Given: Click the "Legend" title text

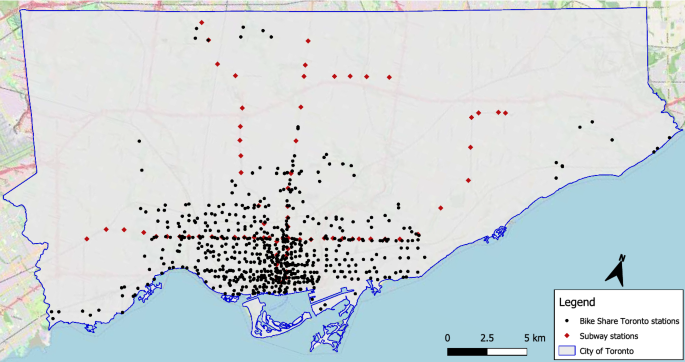Looking at the screenshot, I should tap(577, 302).
